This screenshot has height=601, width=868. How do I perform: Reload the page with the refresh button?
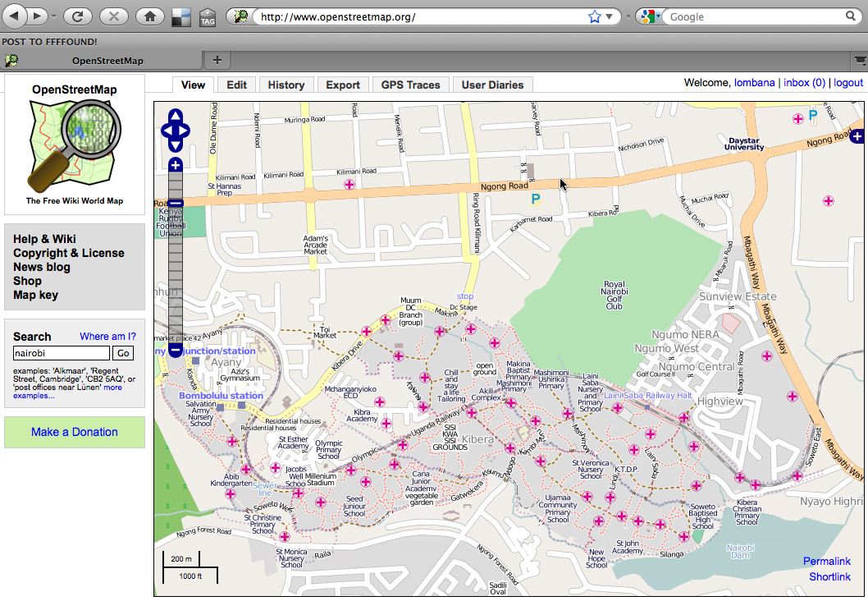pyautogui.click(x=77, y=16)
